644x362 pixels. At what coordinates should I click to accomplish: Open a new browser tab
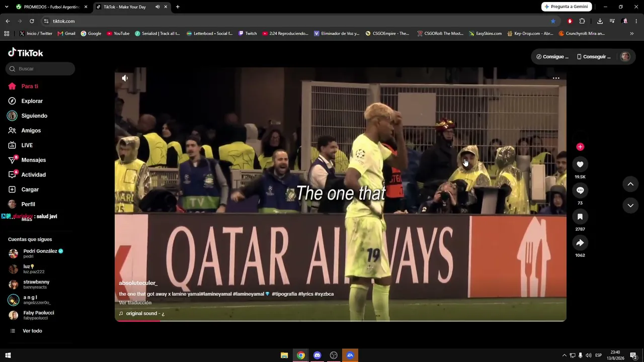(178, 7)
